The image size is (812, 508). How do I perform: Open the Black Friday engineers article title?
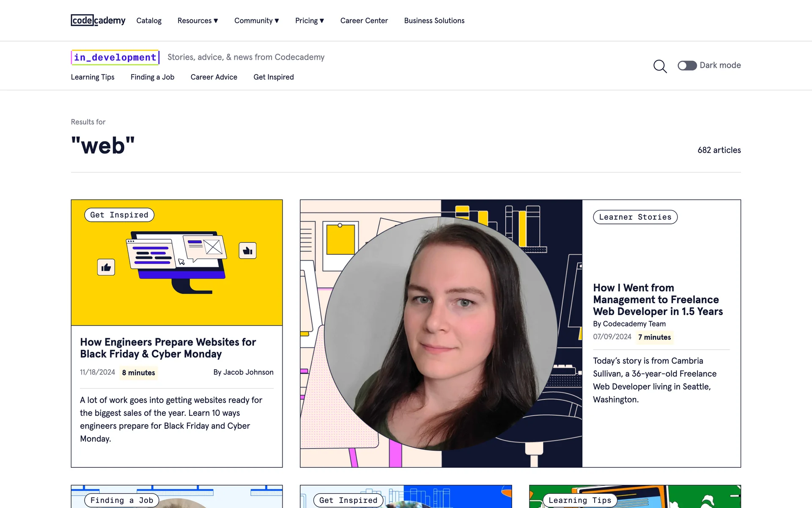[168, 348]
